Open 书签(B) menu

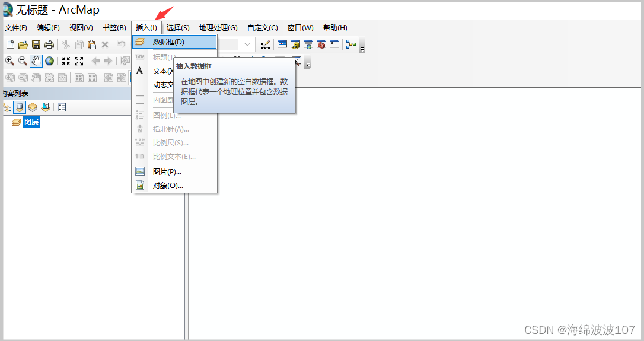(x=114, y=27)
